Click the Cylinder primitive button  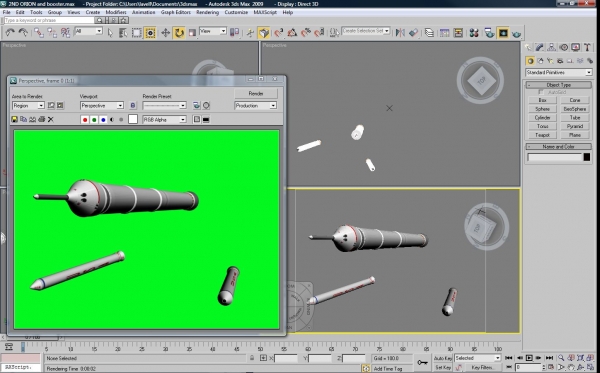click(x=542, y=117)
